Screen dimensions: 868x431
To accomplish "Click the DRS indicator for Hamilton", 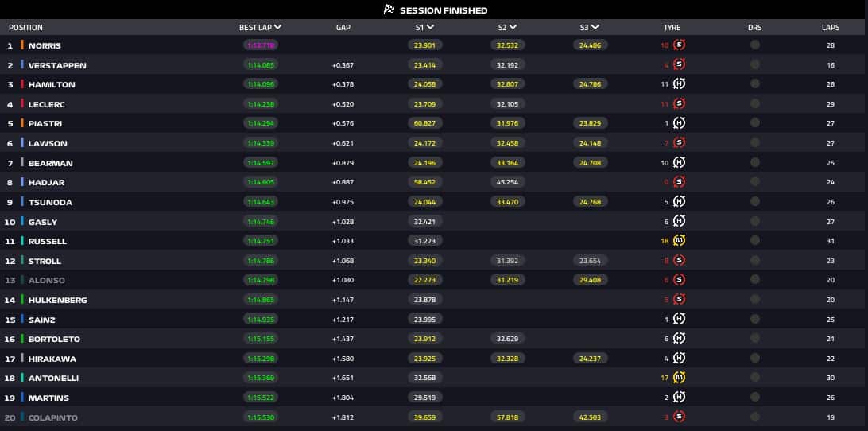I will (754, 84).
